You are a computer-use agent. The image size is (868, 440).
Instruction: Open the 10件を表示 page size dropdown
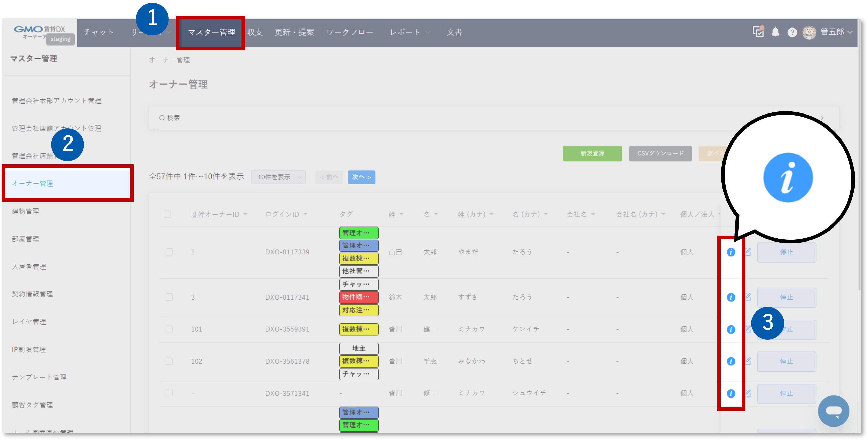coord(278,177)
